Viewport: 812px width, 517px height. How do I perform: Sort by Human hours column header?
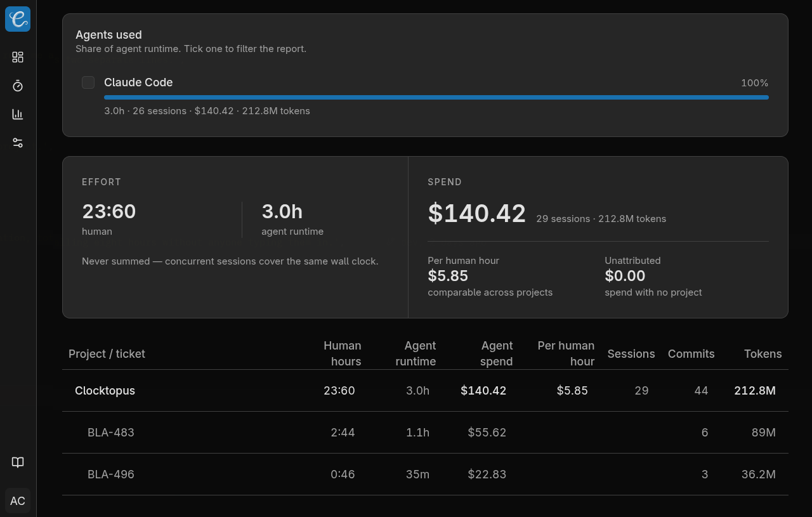[x=342, y=353]
